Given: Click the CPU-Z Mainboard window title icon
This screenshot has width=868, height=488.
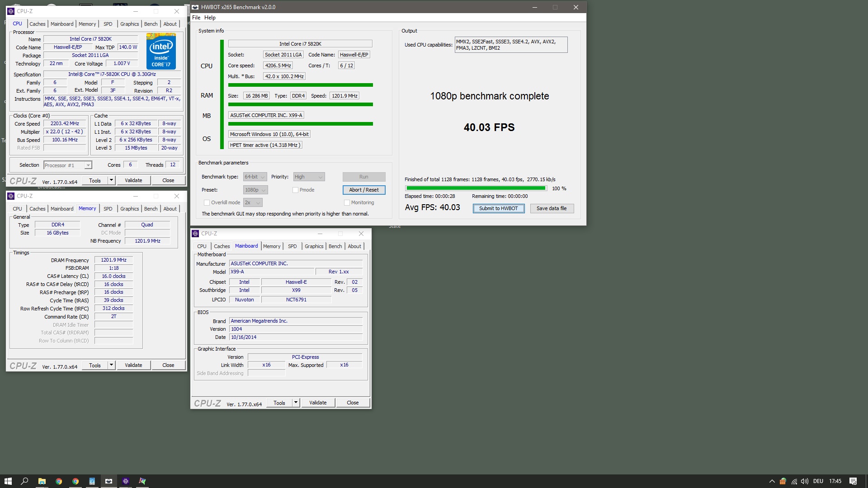Looking at the screenshot, I should (195, 234).
